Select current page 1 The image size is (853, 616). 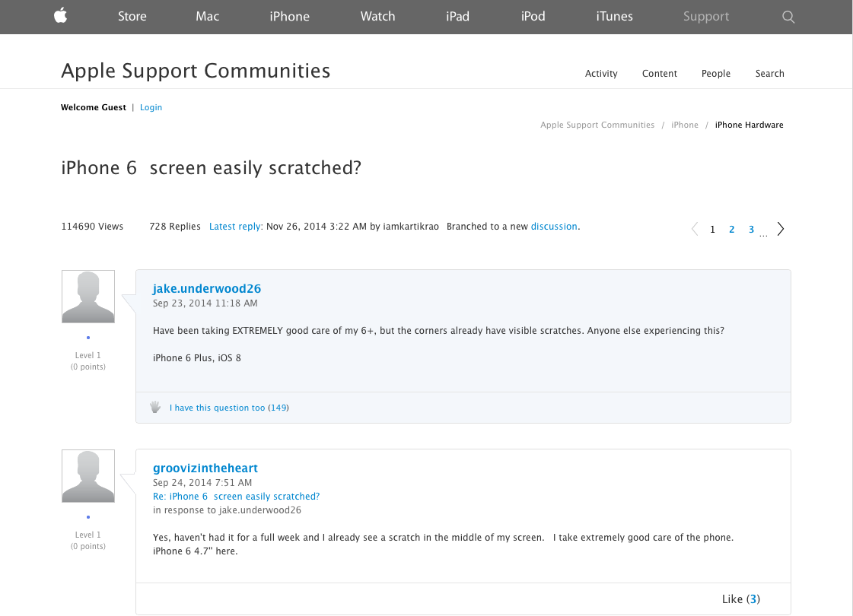tap(713, 230)
